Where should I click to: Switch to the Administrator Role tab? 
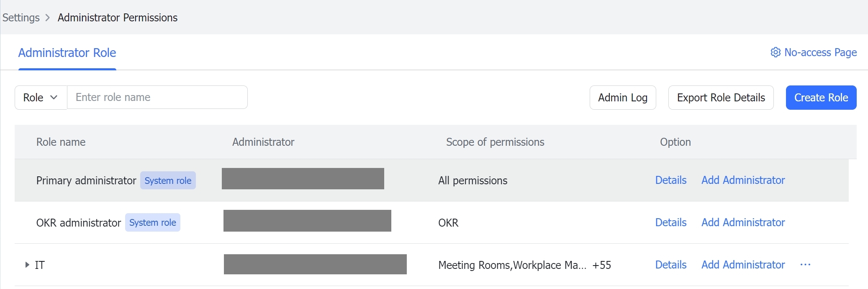pyautogui.click(x=67, y=53)
